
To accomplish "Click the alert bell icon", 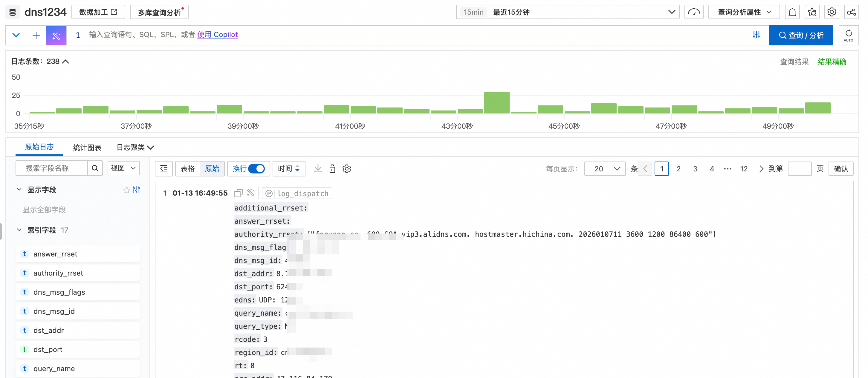I will 792,12.
